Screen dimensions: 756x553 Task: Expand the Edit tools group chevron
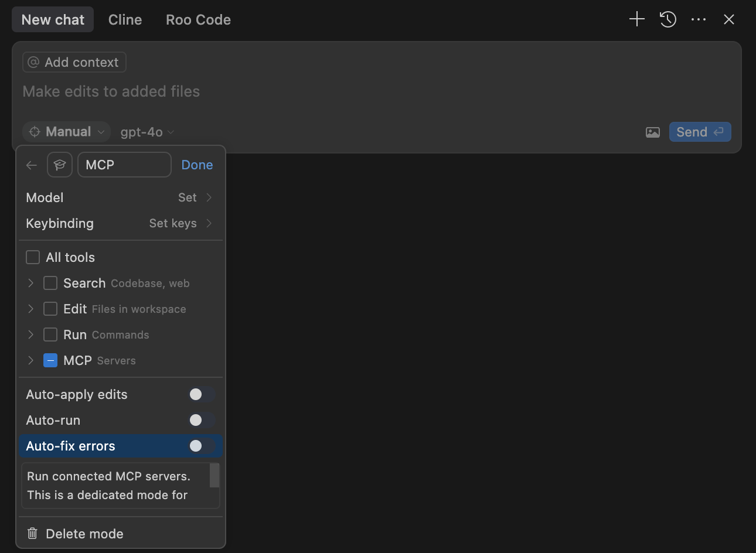click(31, 309)
